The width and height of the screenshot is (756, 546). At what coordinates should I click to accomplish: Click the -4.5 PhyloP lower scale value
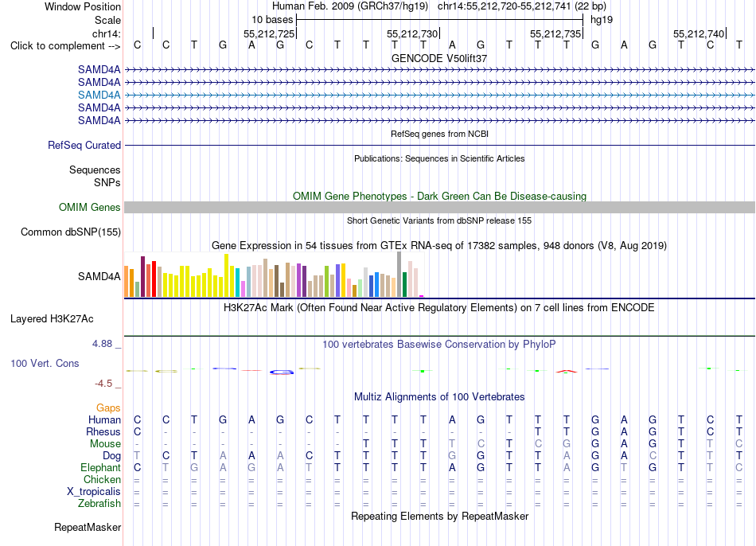(x=103, y=384)
